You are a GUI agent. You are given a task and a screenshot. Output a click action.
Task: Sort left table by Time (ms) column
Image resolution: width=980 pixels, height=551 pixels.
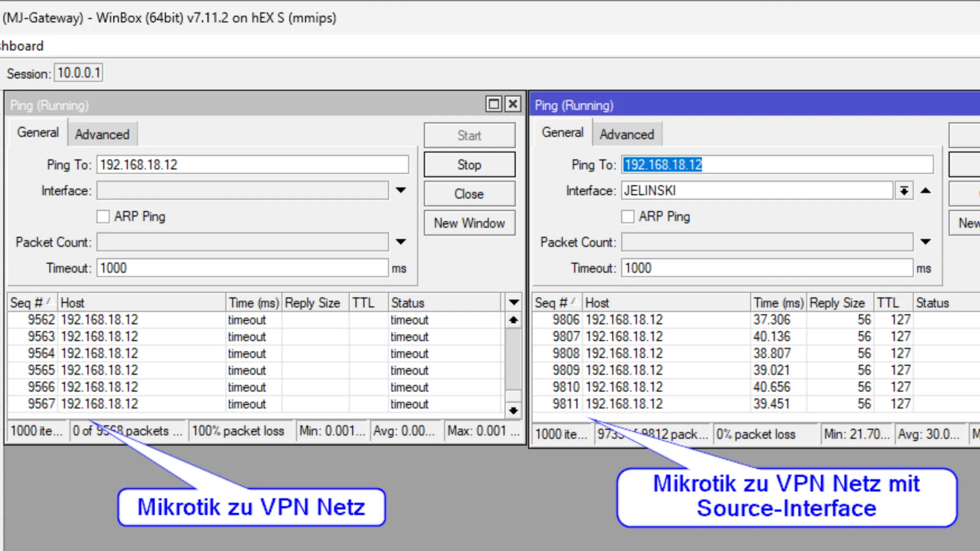click(x=254, y=303)
